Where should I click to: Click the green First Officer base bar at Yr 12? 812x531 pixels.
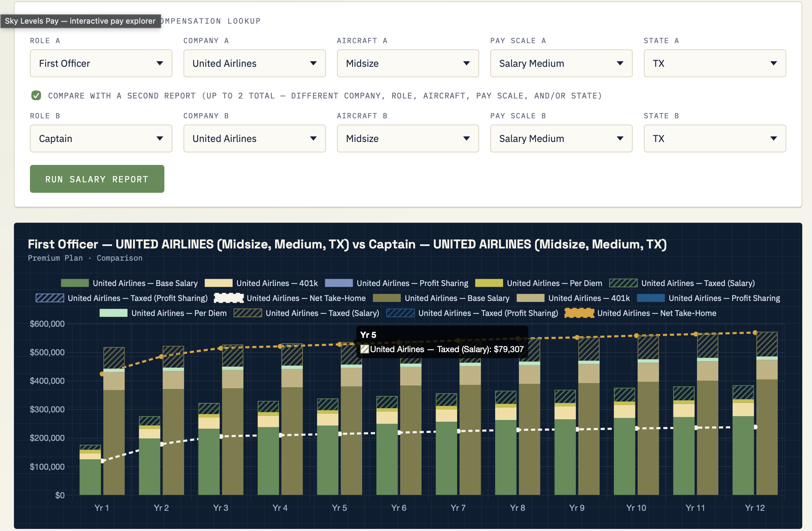743,455
